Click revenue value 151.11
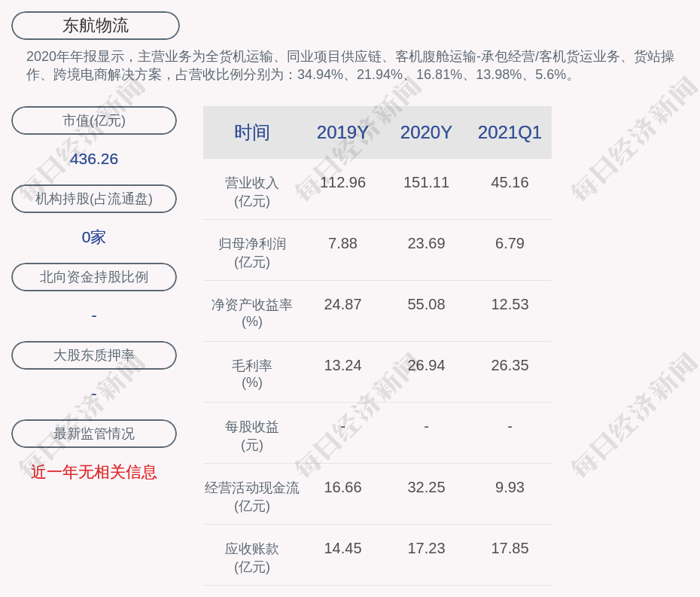 [426, 183]
